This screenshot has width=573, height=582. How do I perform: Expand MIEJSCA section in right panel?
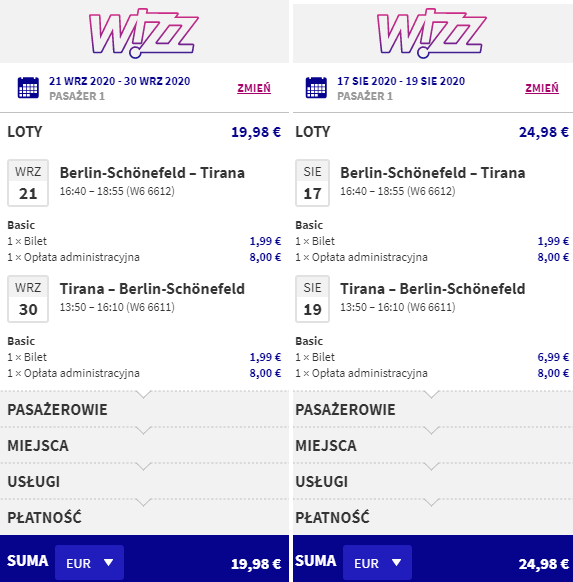[x=433, y=445]
